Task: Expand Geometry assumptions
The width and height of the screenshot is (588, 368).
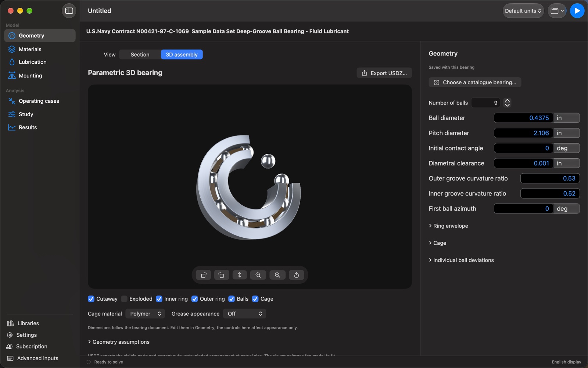Action: [119, 342]
